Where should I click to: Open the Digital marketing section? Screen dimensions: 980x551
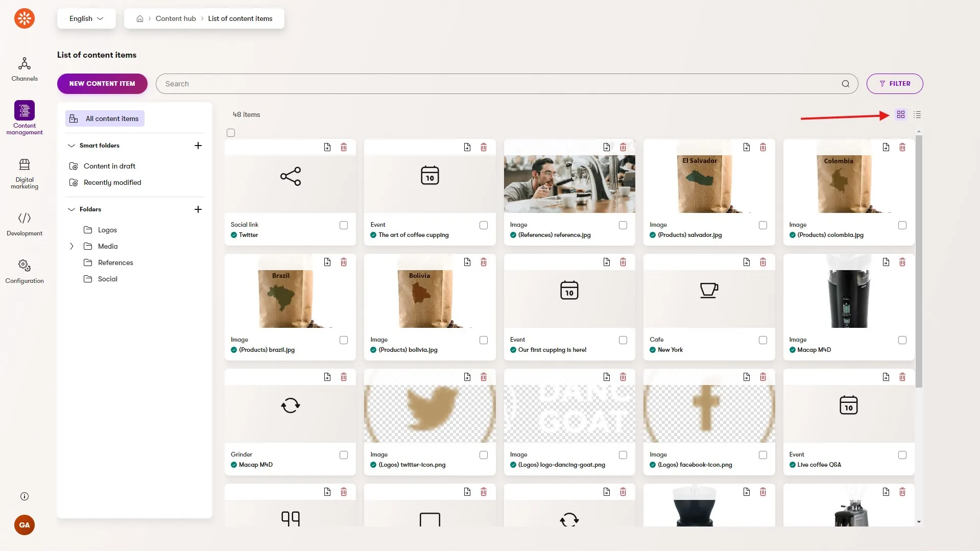pos(25,174)
